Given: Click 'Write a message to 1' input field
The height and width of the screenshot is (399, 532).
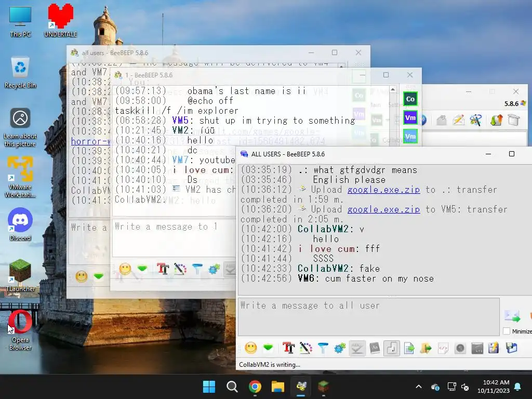Looking at the screenshot, I should pos(174,237).
